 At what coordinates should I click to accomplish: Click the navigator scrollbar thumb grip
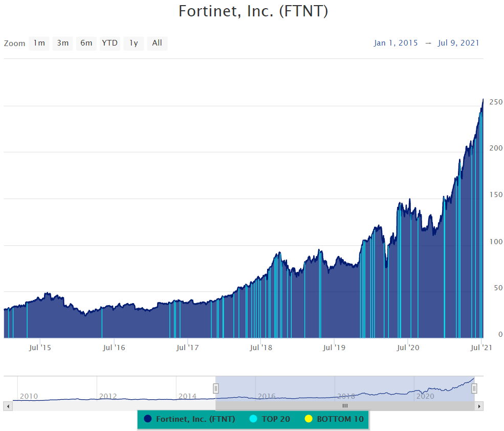point(345,406)
